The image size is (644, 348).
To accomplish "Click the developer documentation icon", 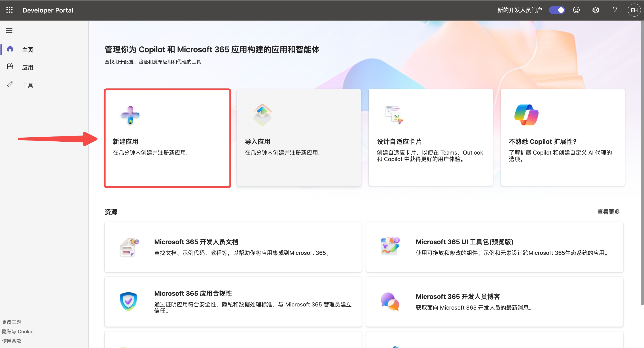I will pyautogui.click(x=129, y=247).
